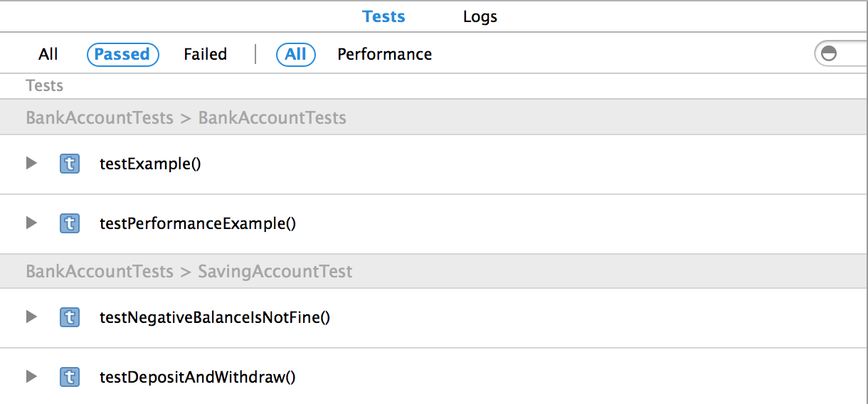Screen dimensions: 868x404
Task: Click the BankAccountTests > BankAccountTests group header
Action: click(x=186, y=117)
